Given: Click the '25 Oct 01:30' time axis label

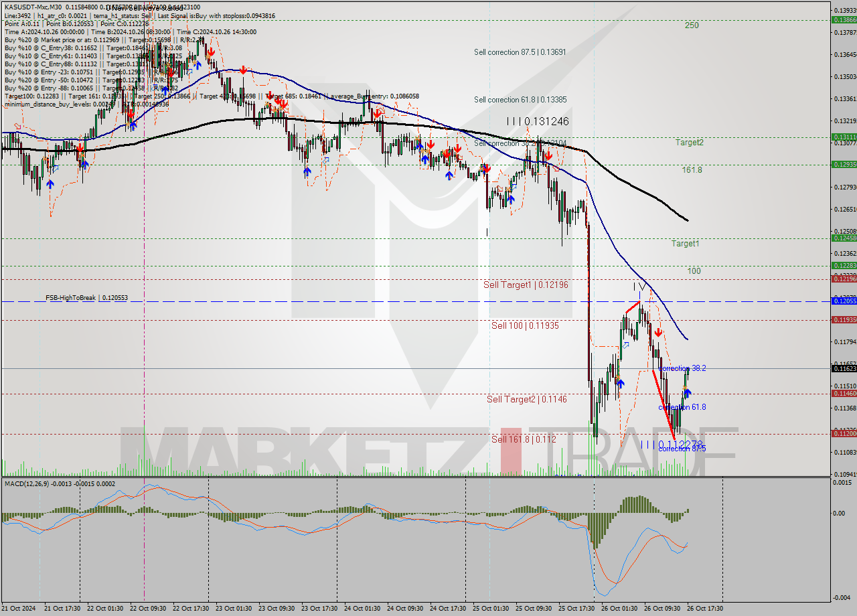Looking at the screenshot, I should (491, 608).
